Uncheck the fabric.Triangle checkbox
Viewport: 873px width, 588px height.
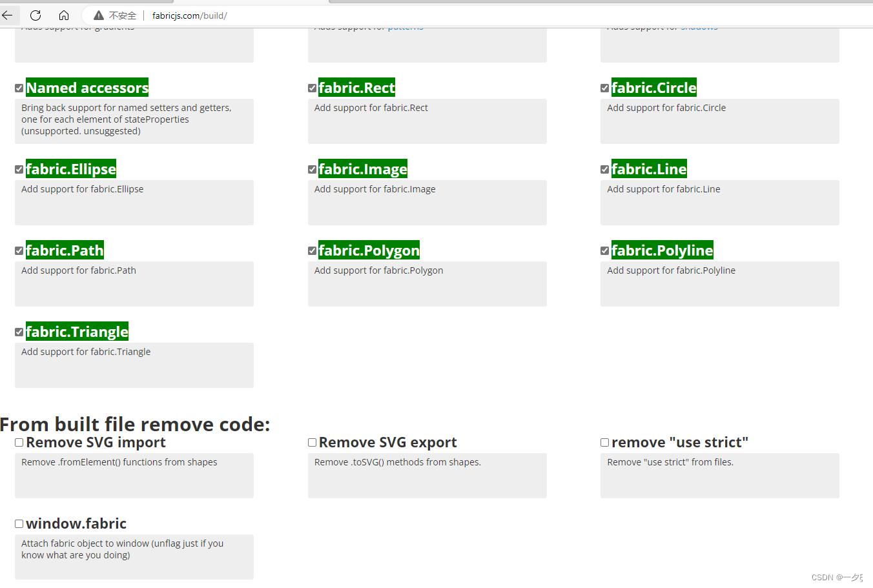19,332
